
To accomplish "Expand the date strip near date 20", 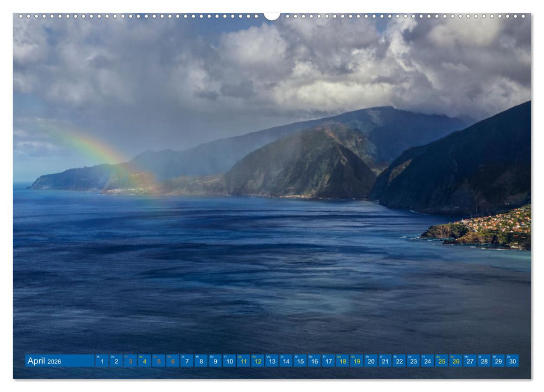I will (x=370, y=362).
